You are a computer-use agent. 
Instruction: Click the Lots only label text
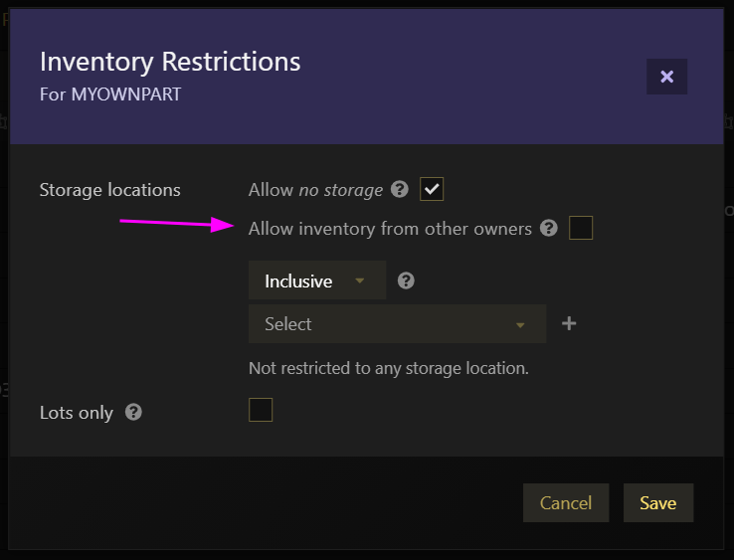(x=77, y=413)
